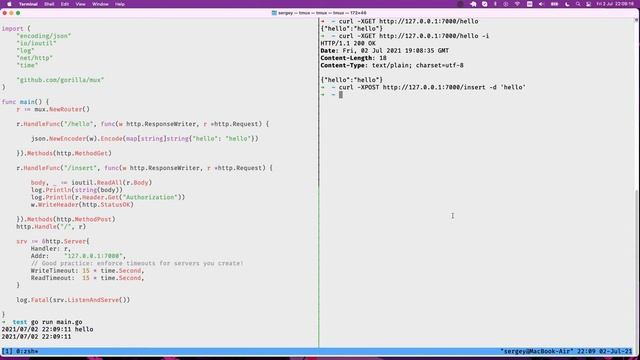Click the r.Header.Get("Authorization") line
The height and width of the screenshot is (360, 640).
tap(108, 197)
